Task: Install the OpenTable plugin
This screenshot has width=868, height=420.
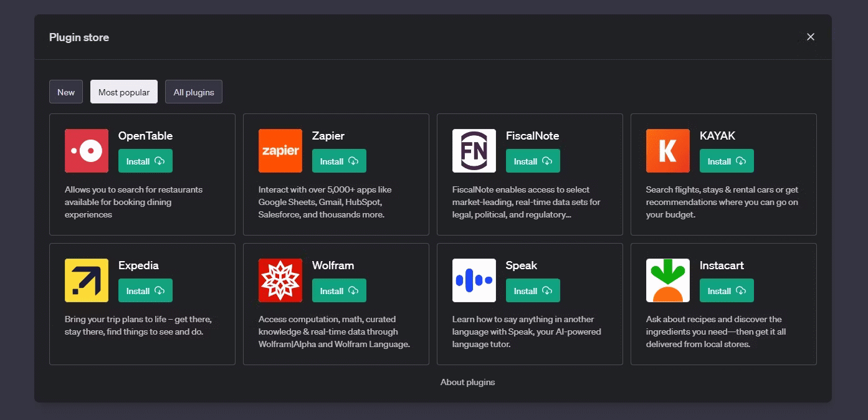Action: tap(145, 160)
